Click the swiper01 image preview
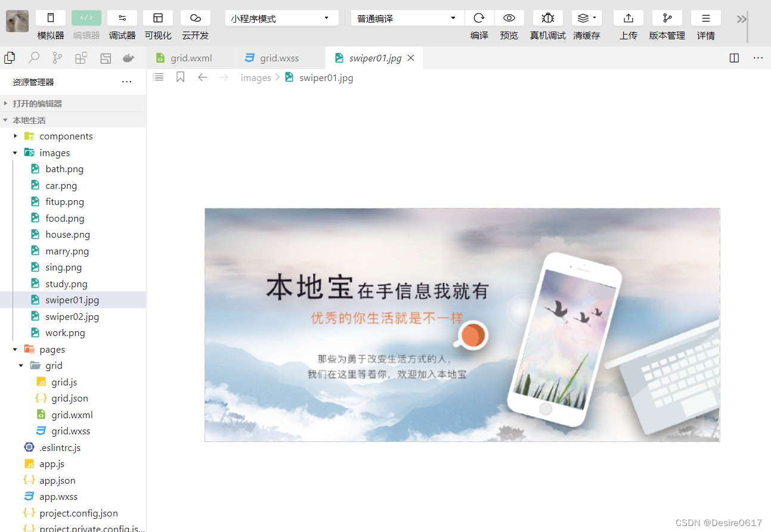Image resolution: width=771 pixels, height=532 pixels. pyautogui.click(x=462, y=325)
